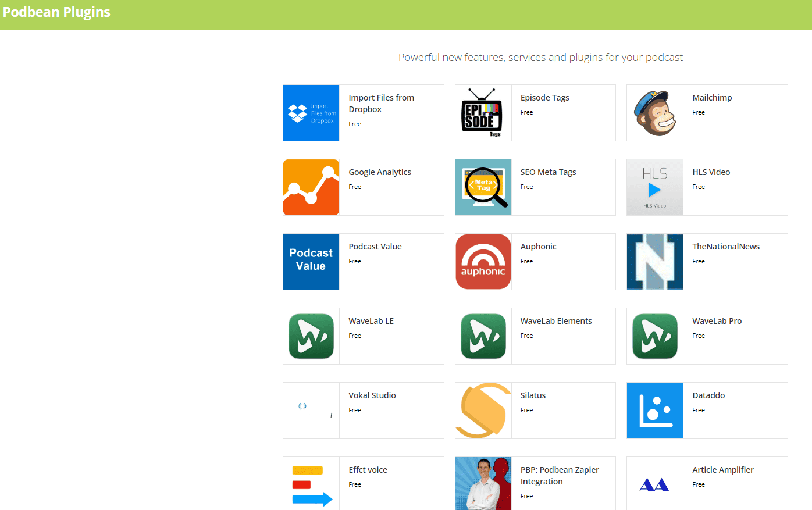This screenshot has width=812, height=510.
Task: Click the Free label under Auphonic
Action: pyautogui.click(x=527, y=261)
